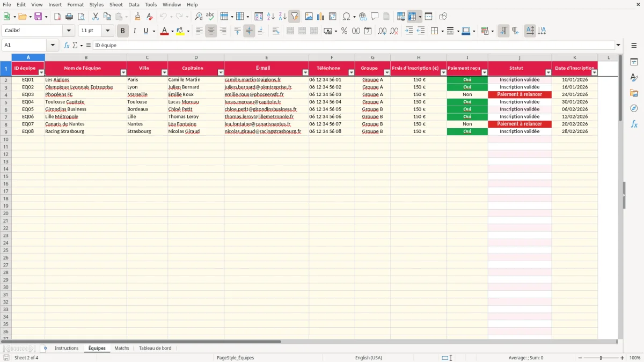644x362 pixels.
Task: Open the sidebar Gallery
Action: click(x=634, y=93)
